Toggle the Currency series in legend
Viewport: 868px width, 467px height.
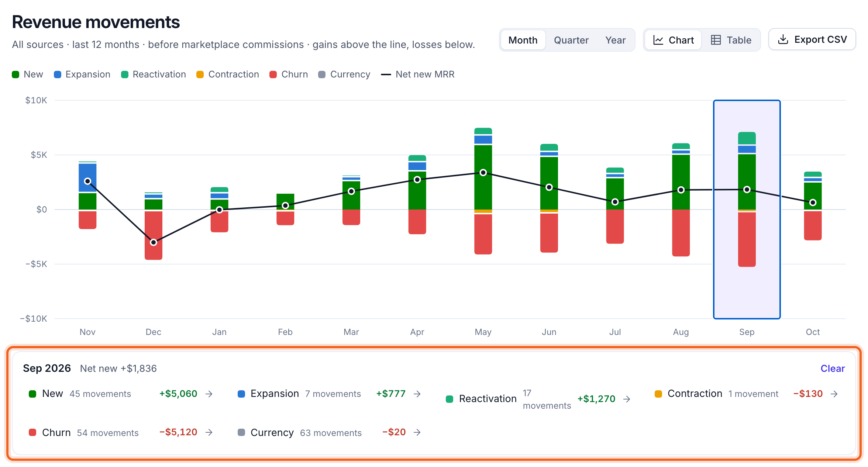click(x=344, y=75)
